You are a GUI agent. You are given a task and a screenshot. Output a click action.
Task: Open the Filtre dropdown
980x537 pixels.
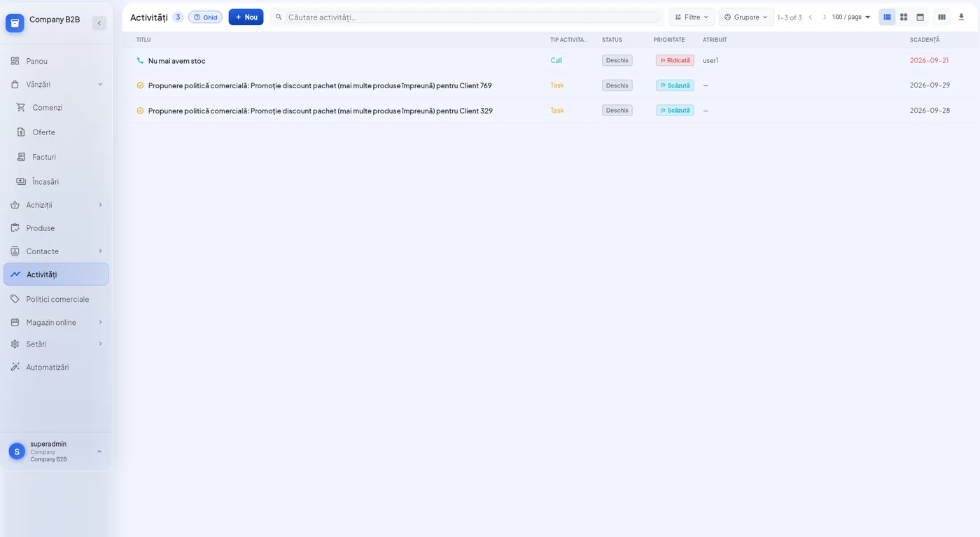pos(692,17)
